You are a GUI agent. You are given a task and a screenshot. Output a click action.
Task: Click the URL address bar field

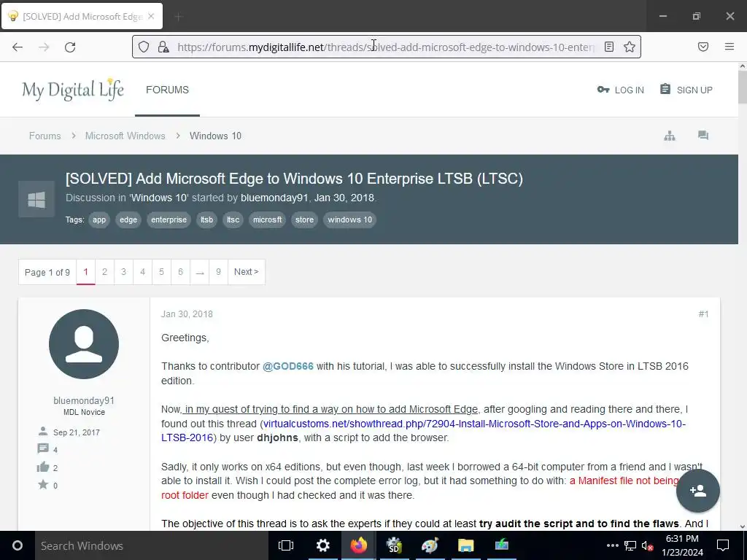click(x=386, y=47)
